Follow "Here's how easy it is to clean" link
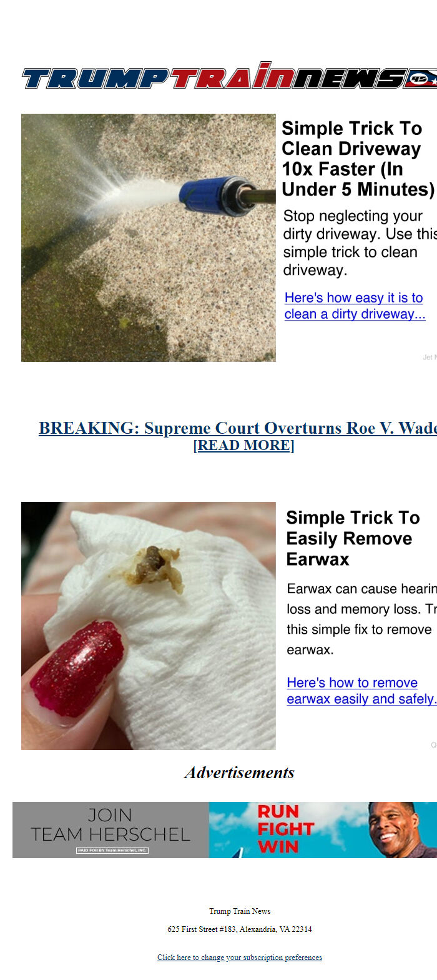Image resolution: width=437 pixels, height=980 pixels. (x=355, y=306)
